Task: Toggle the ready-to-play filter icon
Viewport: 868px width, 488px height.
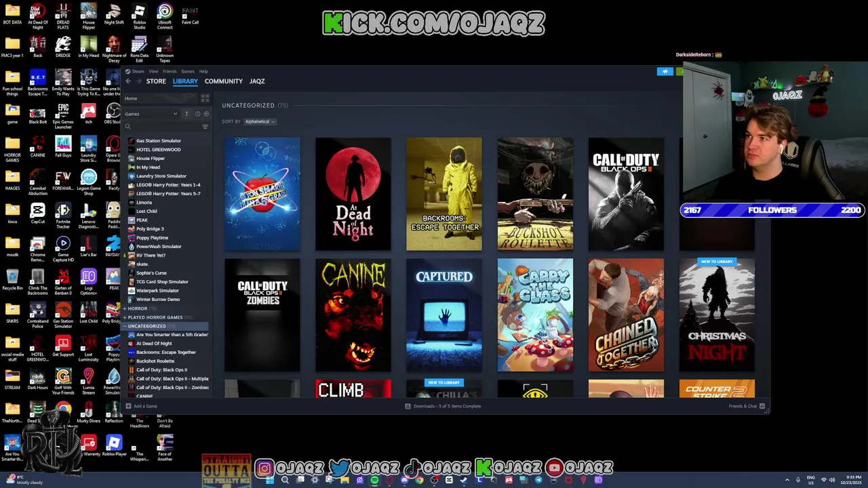Action: pos(206,114)
